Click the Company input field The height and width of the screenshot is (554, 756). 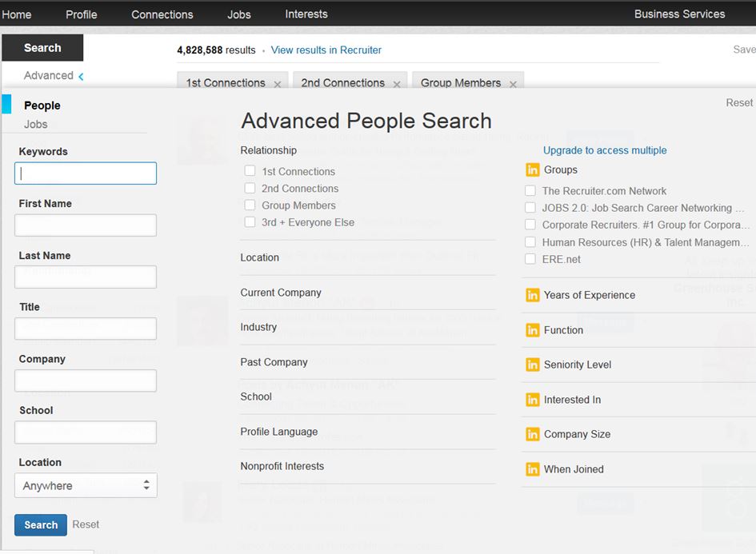86,381
